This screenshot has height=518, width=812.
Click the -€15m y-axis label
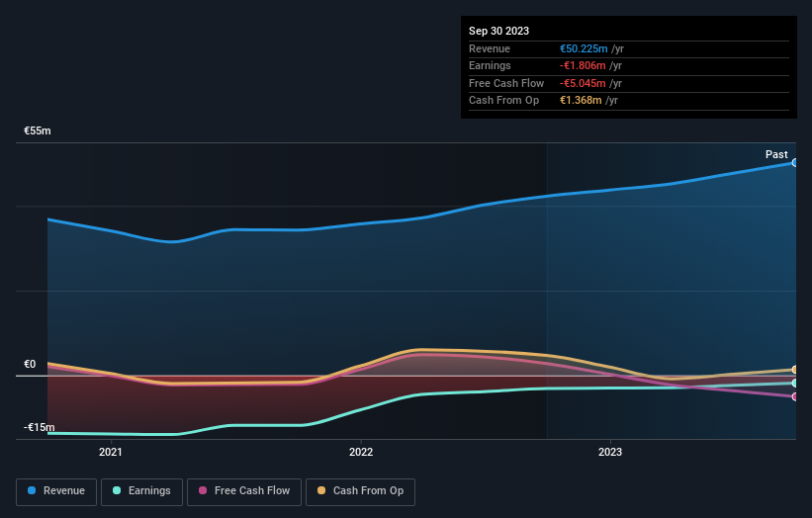(39, 427)
